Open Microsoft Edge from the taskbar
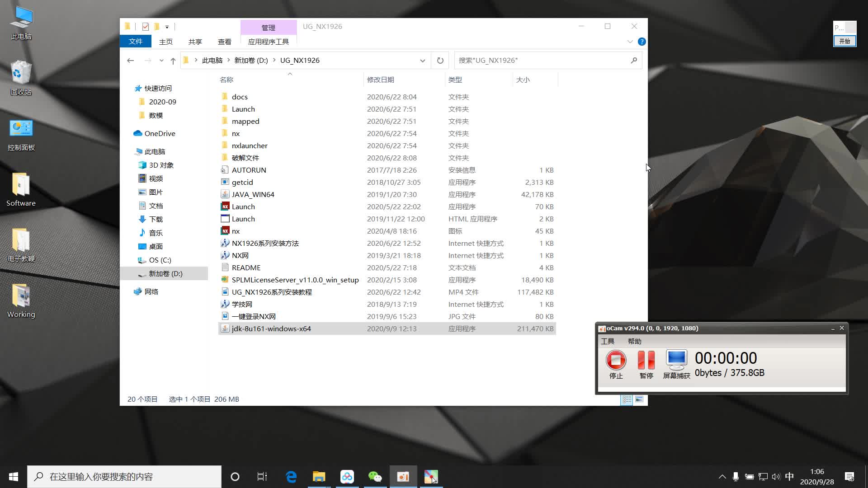 pos(291,477)
